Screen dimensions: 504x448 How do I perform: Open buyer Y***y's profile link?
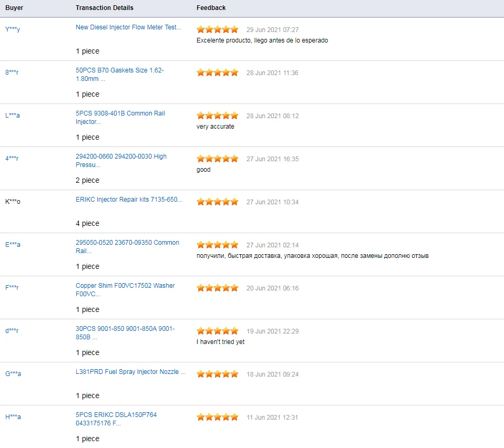click(13, 29)
